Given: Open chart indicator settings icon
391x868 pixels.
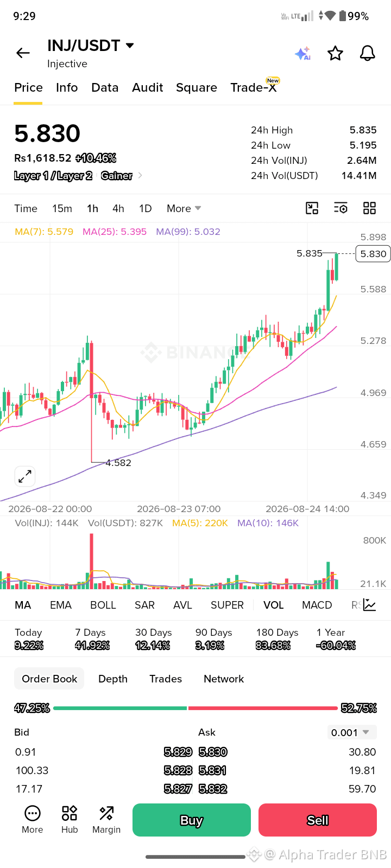Looking at the screenshot, I should click(x=340, y=208).
